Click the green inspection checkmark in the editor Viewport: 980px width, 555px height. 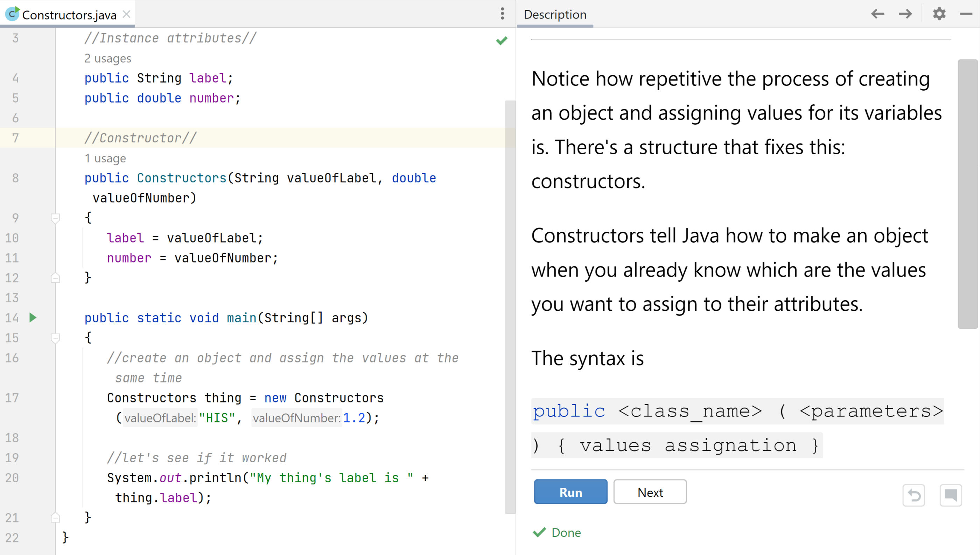coord(502,40)
